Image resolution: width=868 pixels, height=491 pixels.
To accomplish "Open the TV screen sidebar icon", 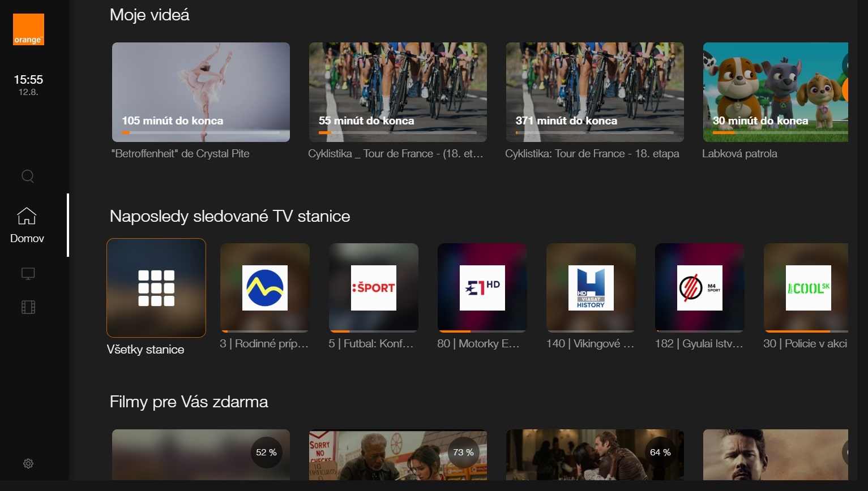I will coord(28,274).
